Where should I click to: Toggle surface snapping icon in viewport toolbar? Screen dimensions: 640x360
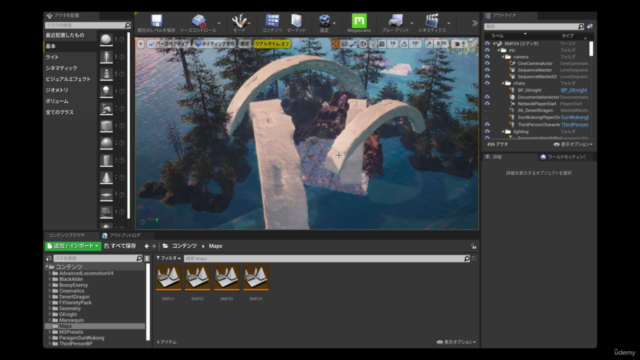tap(373, 44)
